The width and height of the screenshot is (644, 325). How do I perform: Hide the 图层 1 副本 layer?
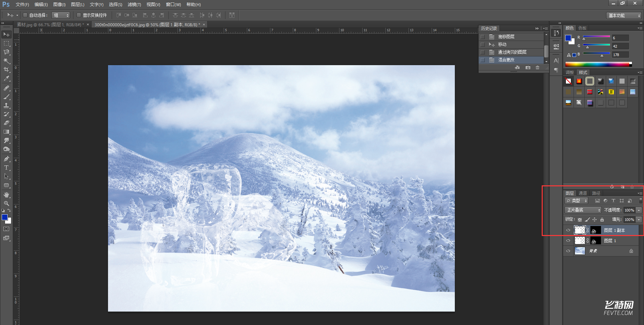[x=568, y=230]
